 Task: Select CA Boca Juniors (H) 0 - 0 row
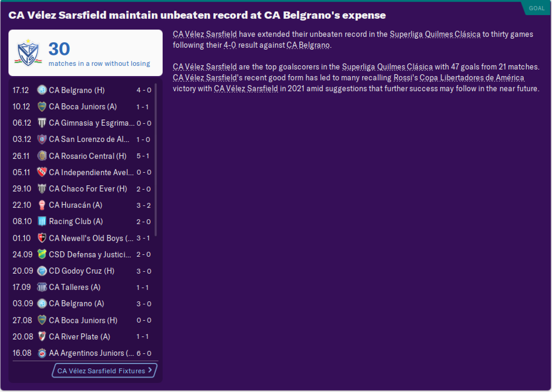[82, 320]
